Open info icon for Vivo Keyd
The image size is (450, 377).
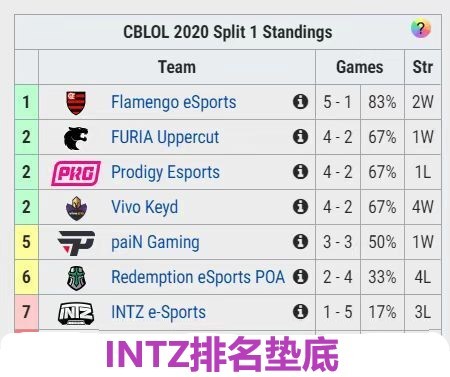300,207
